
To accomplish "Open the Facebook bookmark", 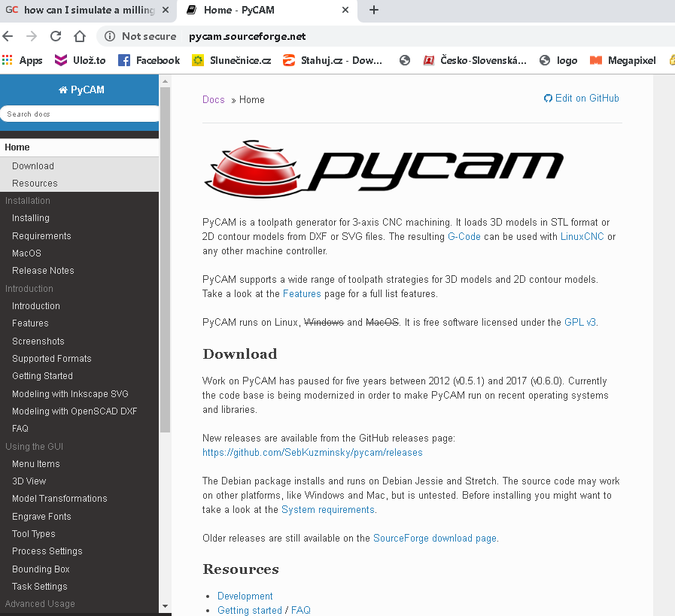I will (x=149, y=61).
